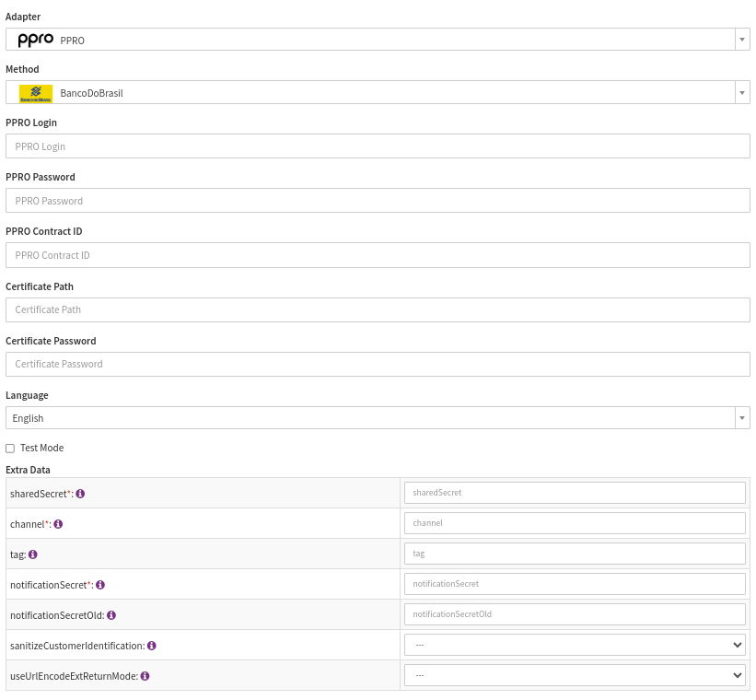
Task: Open the useUrlEncodeExtReturnMode select box
Action: 575,676
